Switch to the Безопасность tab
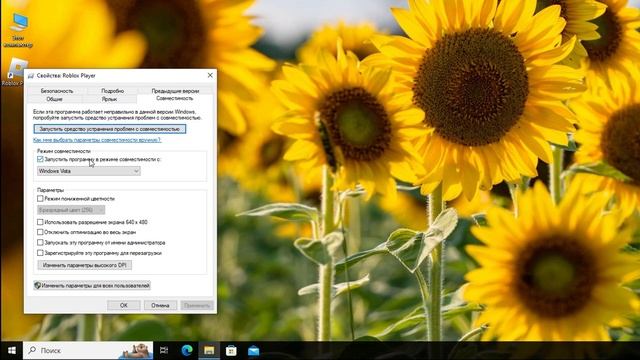The image size is (640, 360). pyautogui.click(x=57, y=91)
